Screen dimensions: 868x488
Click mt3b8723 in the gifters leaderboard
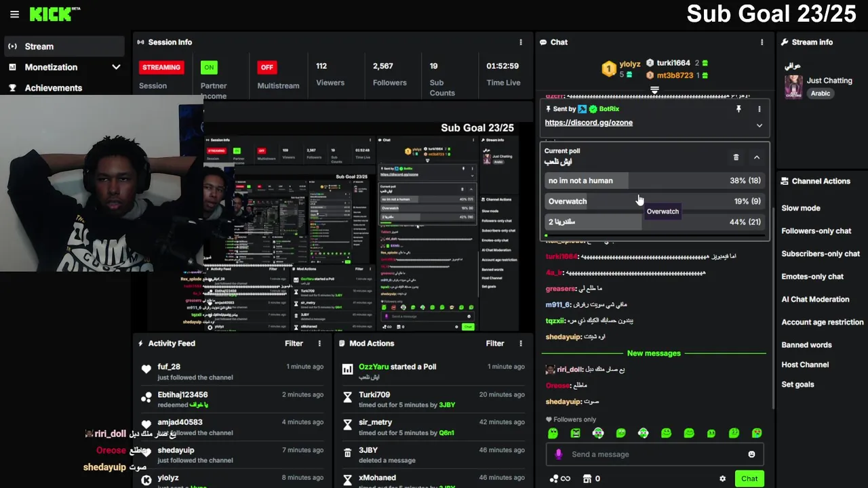675,75
